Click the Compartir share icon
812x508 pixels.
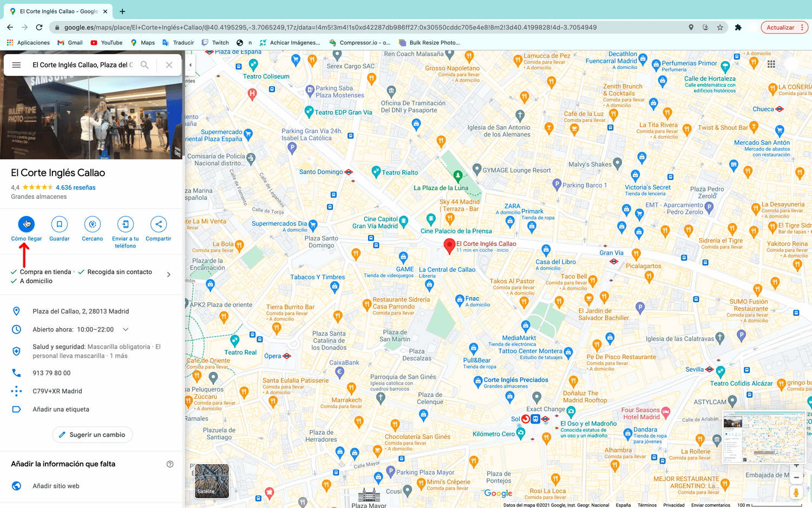pyautogui.click(x=159, y=224)
